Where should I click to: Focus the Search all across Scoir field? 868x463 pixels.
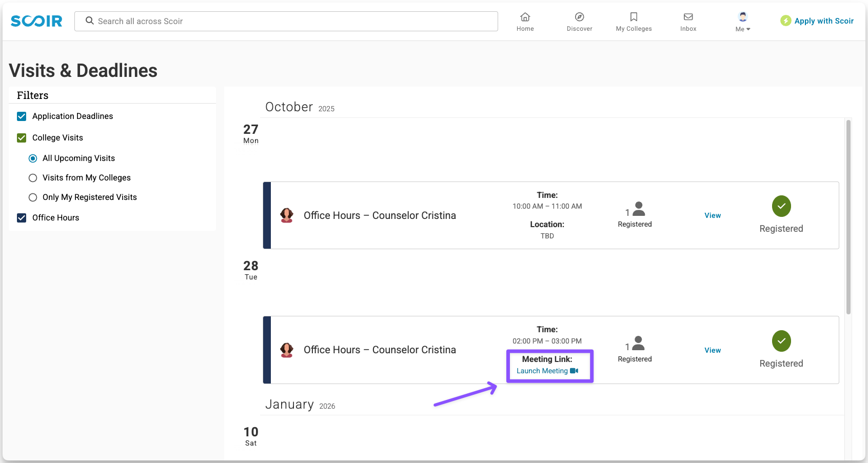[292, 21]
